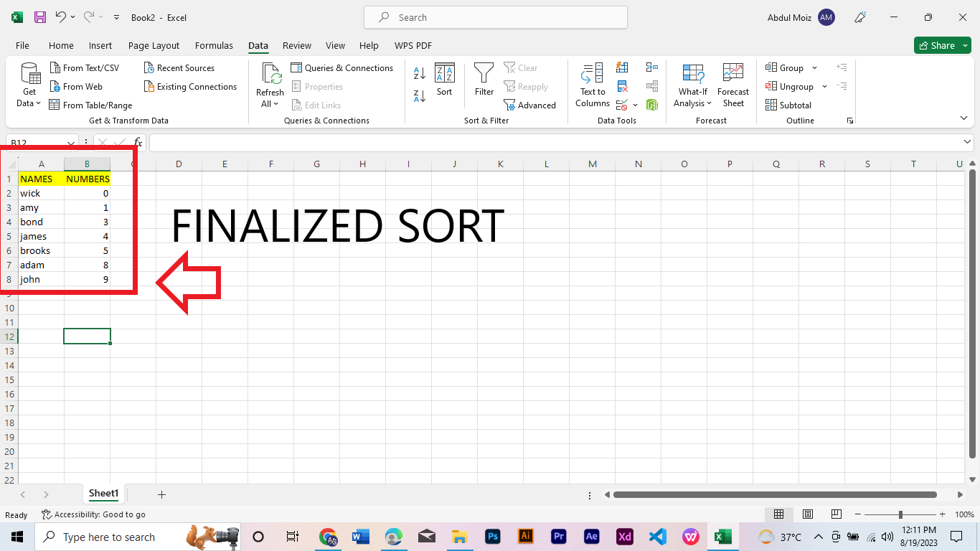Open the Review ribbon tab
Screen dimensions: 980x551
click(x=296, y=45)
